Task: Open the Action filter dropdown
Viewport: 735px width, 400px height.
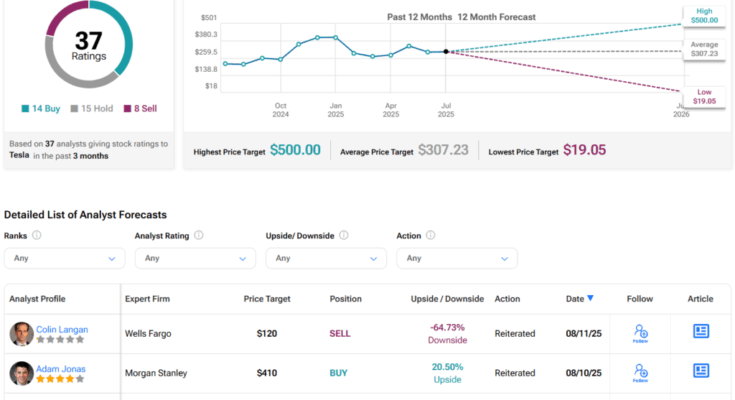Action: pyautogui.click(x=457, y=258)
